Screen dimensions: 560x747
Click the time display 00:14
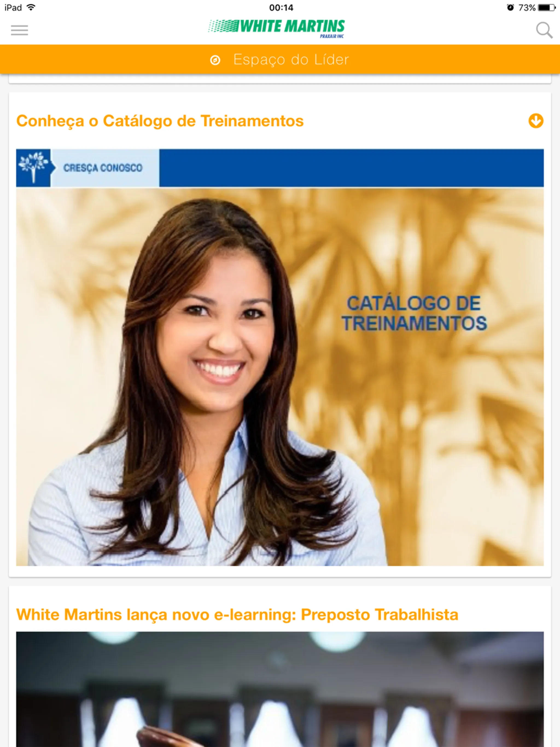280,8
